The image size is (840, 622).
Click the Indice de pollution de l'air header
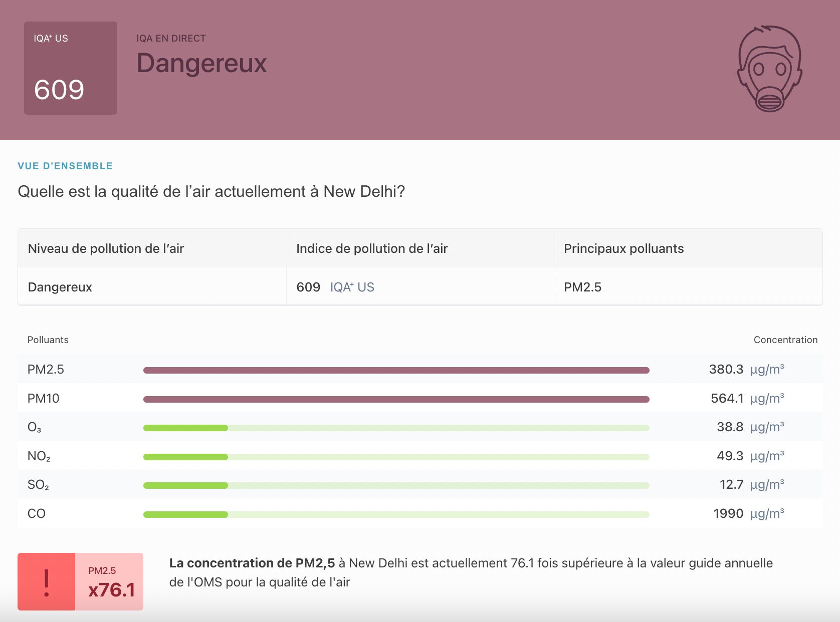click(371, 248)
